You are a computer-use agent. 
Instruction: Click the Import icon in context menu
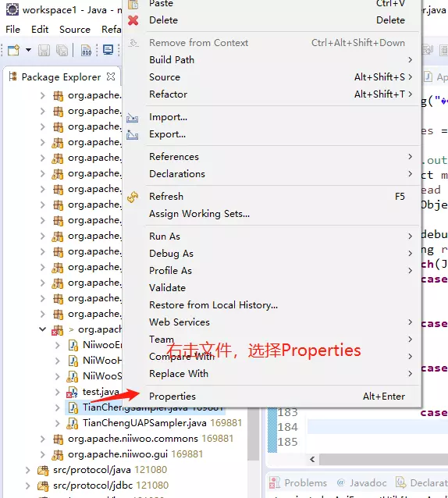(133, 118)
